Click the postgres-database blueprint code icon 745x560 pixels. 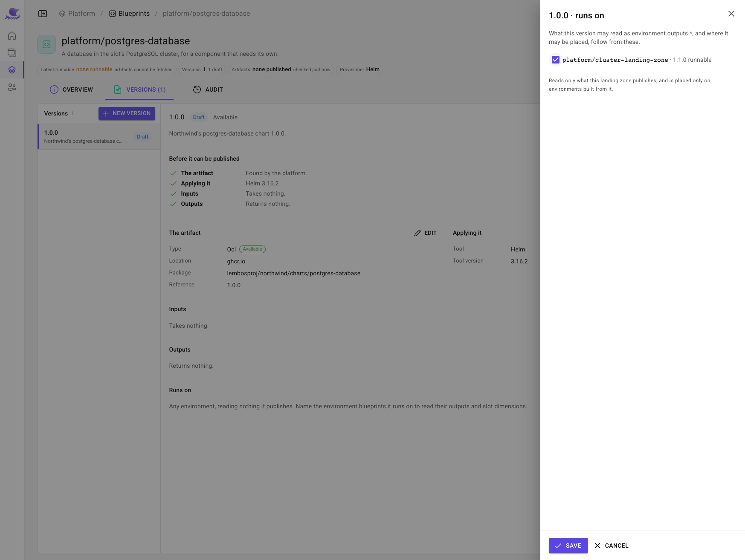(46, 44)
